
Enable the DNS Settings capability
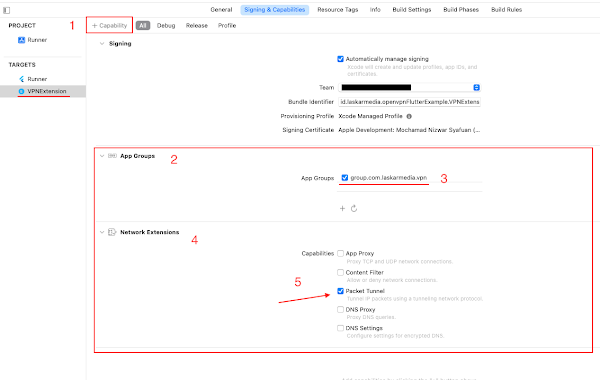[340, 328]
